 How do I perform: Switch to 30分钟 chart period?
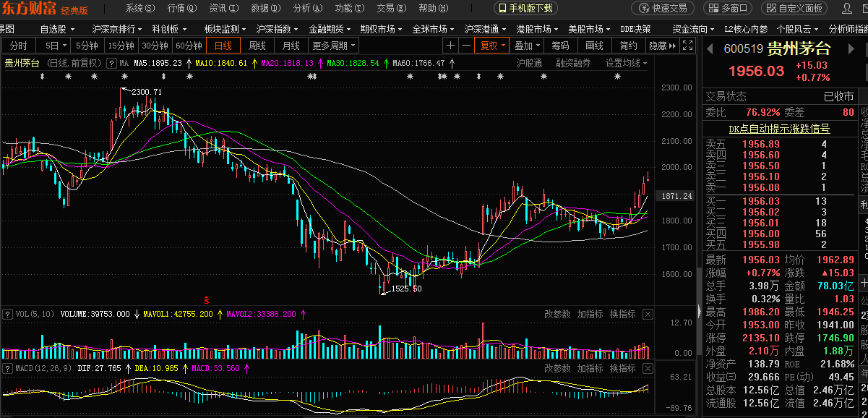[x=155, y=45]
